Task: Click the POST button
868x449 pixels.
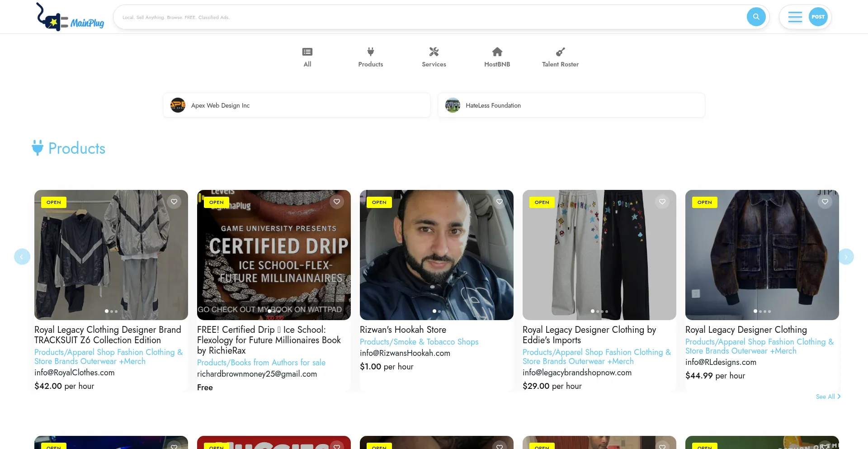Action: pos(818,17)
